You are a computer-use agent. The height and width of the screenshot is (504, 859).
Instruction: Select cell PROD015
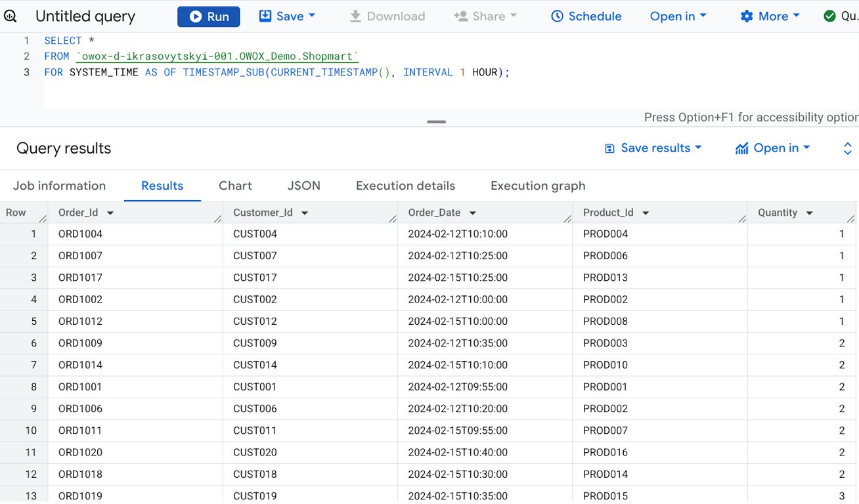coord(660,495)
